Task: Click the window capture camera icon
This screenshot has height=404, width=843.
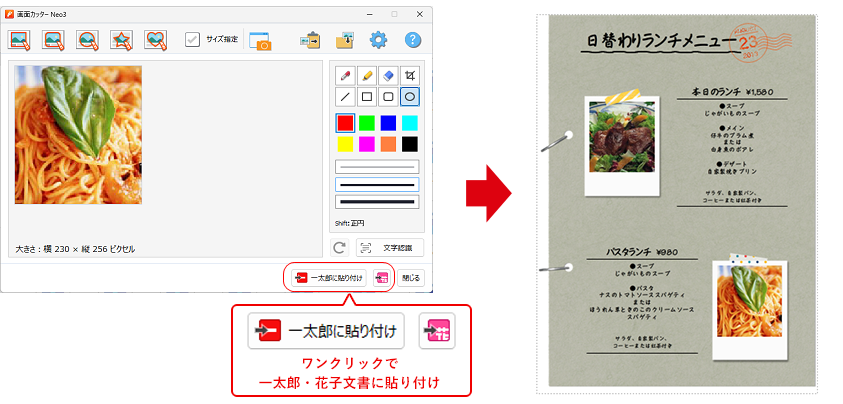Action: (260, 40)
